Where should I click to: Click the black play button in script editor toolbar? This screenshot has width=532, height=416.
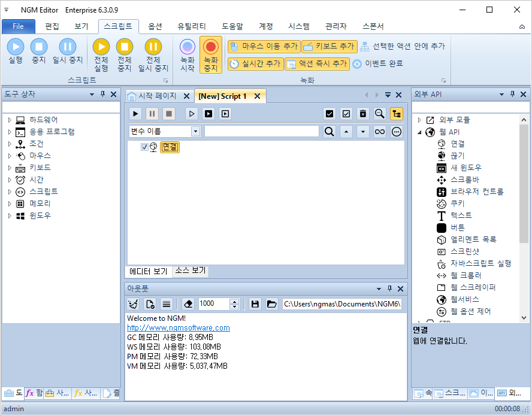click(x=135, y=114)
